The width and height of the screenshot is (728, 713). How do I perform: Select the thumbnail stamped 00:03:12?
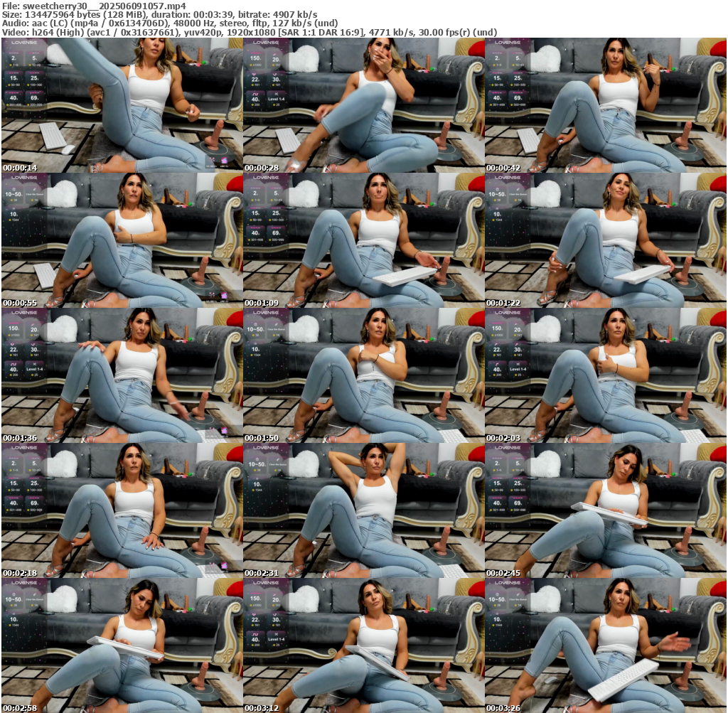click(364, 645)
